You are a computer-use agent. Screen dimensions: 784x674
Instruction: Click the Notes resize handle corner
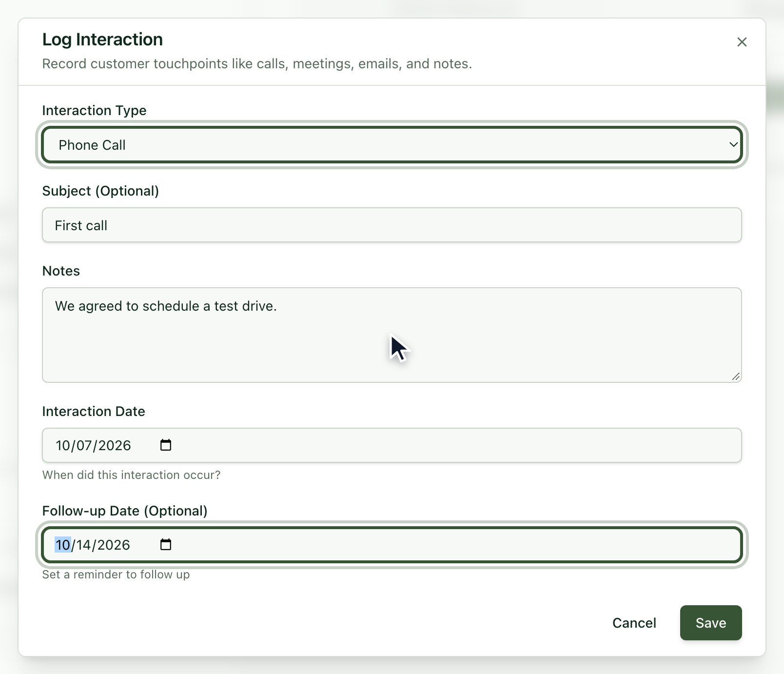tap(736, 377)
